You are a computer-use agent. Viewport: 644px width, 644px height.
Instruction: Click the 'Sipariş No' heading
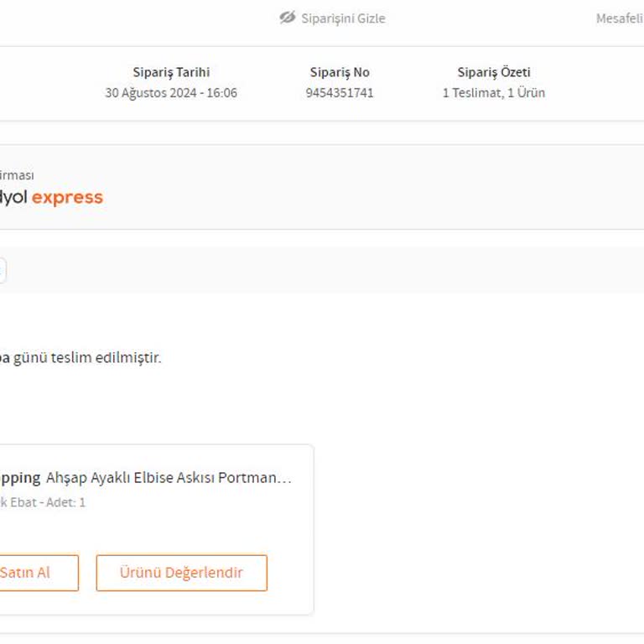[340, 72]
